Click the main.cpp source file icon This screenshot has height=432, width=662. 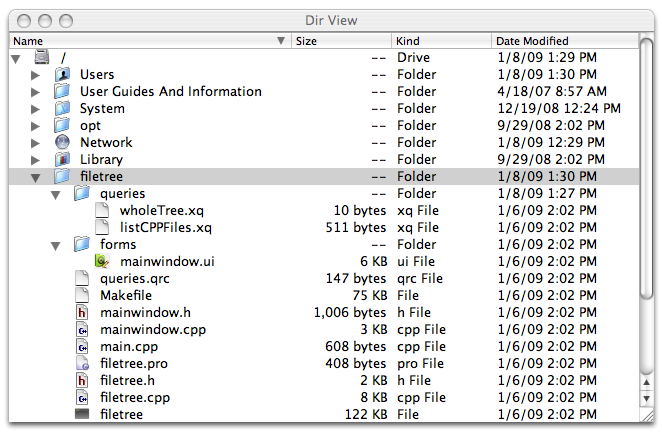pyautogui.click(x=83, y=347)
